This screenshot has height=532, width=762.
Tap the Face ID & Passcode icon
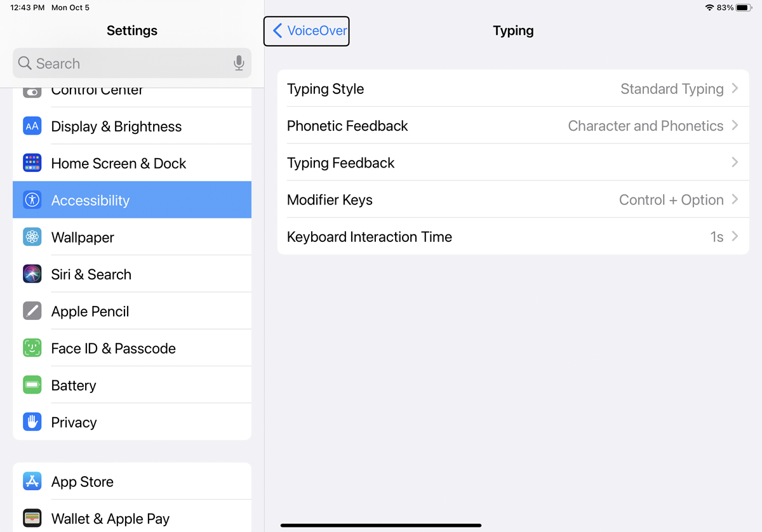32,348
